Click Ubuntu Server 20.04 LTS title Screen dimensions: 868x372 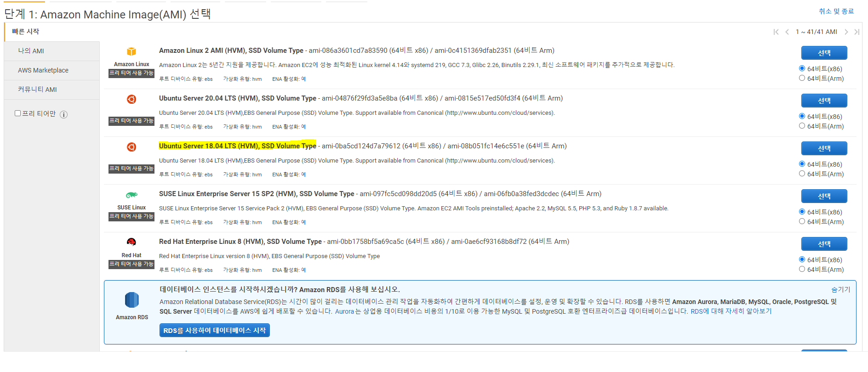pos(238,98)
